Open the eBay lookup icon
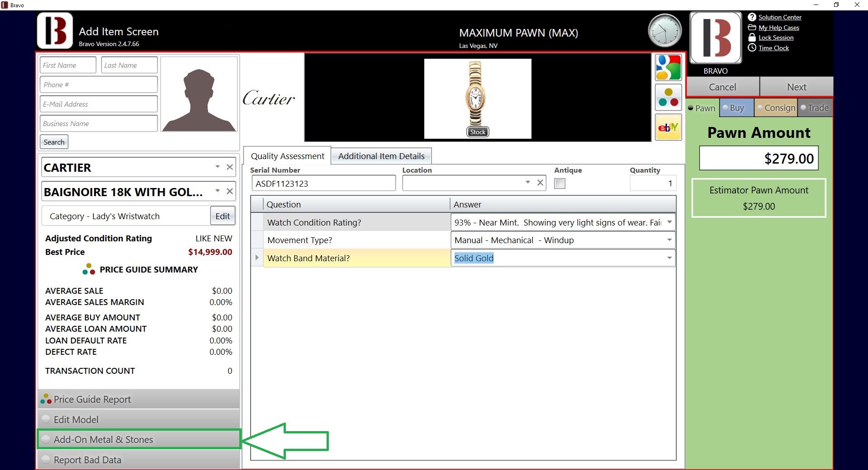 668,127
